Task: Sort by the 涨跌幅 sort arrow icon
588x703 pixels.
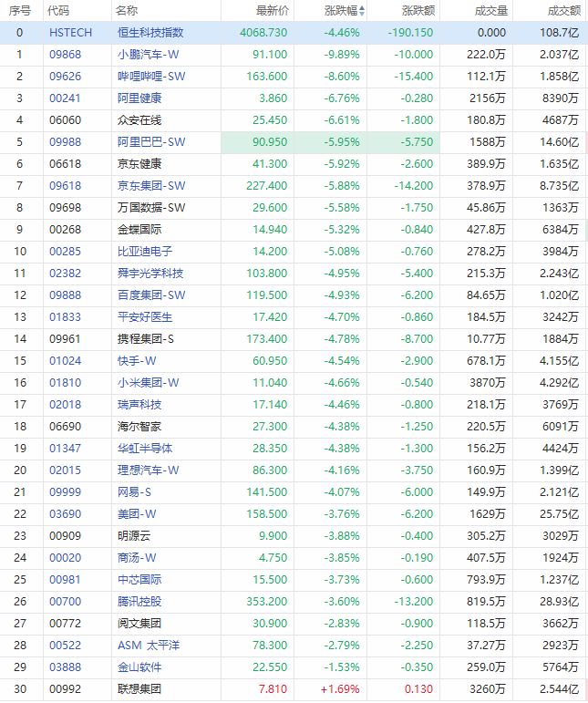Action: 362,11
